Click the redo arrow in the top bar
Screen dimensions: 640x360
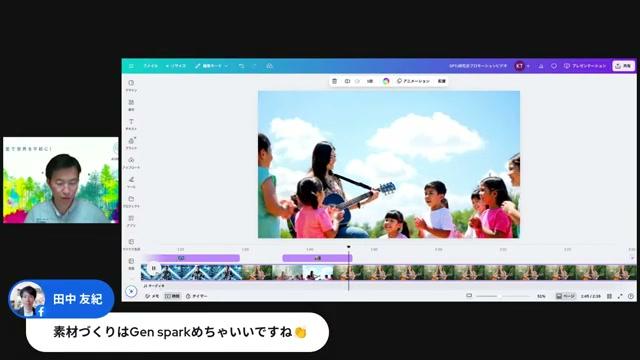(254, 66)
